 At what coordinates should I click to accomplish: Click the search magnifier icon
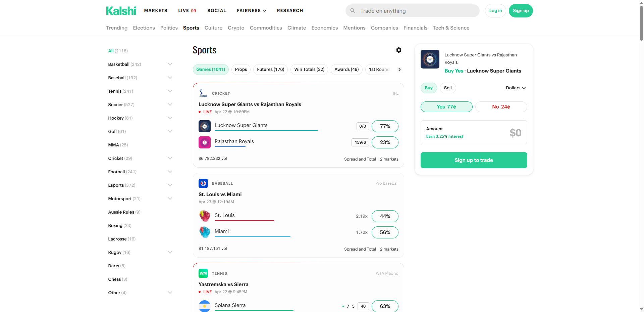353,11
